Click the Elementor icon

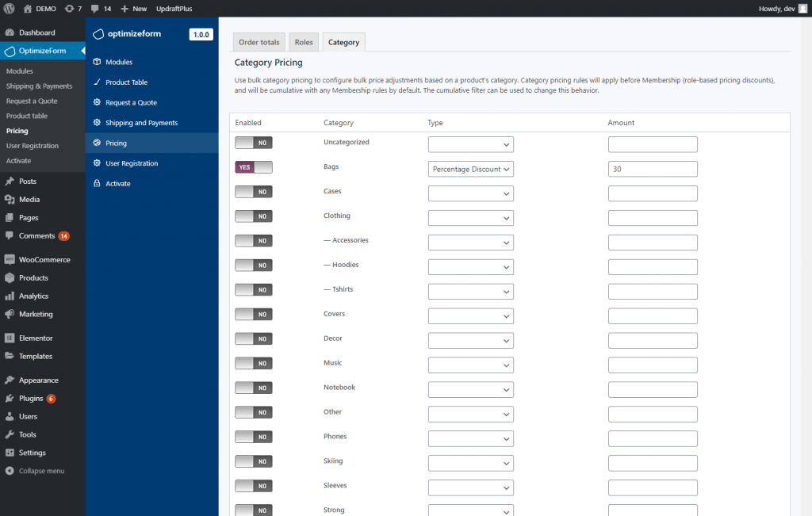point(10,338)
